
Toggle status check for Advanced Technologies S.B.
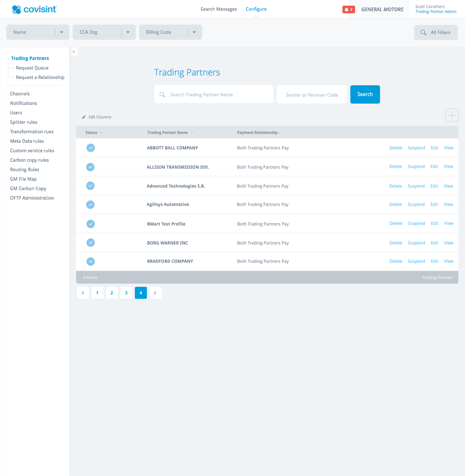click(x=90, y=186)
